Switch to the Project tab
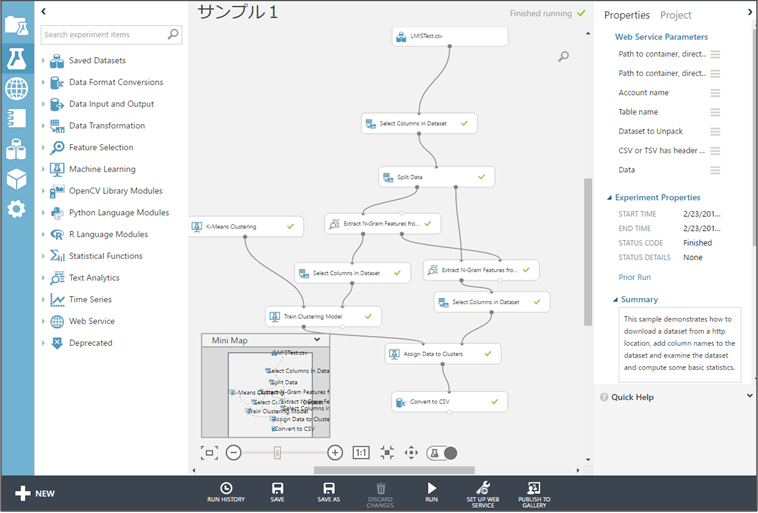758x513 pixels. pos(675,15)
